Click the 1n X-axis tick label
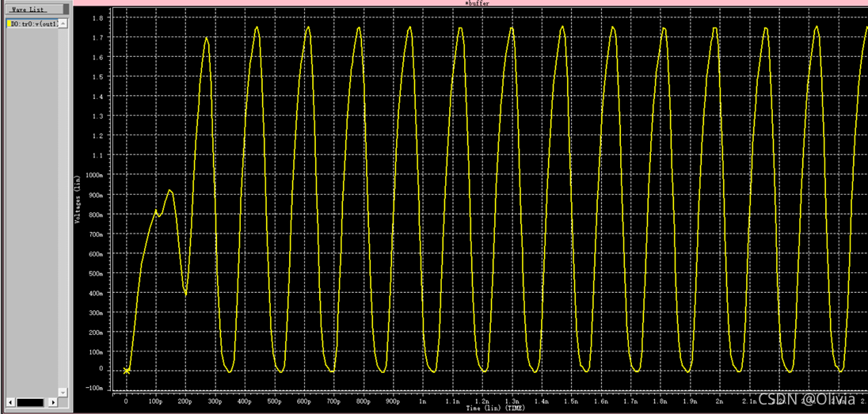Screen dimensions: 868x414 click(423, 401)
